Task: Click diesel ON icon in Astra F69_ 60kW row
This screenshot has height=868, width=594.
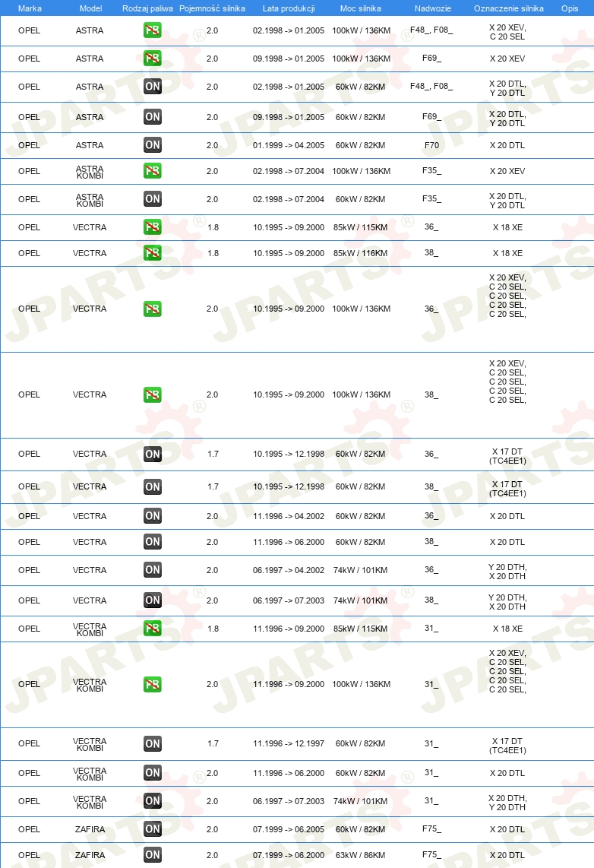Action: click(152, 117)
